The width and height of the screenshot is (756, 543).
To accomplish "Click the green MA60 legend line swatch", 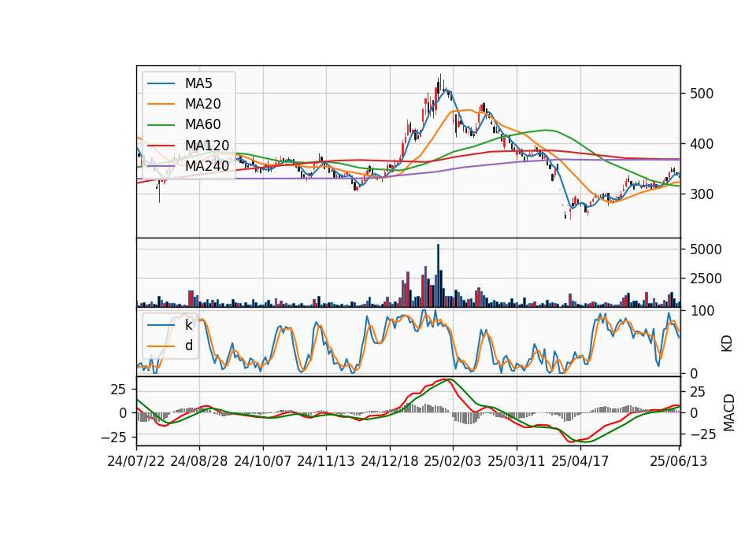I will coord(161,125).
